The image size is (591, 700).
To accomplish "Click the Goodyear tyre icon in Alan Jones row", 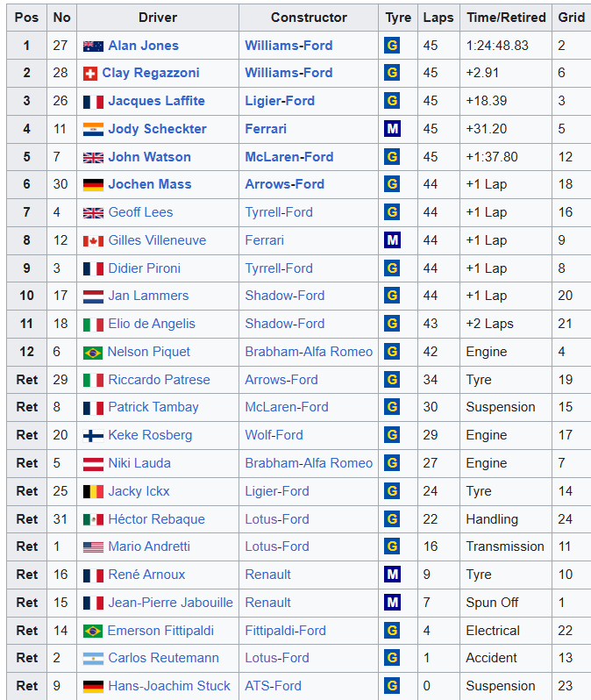I will [x=392, y=45].
